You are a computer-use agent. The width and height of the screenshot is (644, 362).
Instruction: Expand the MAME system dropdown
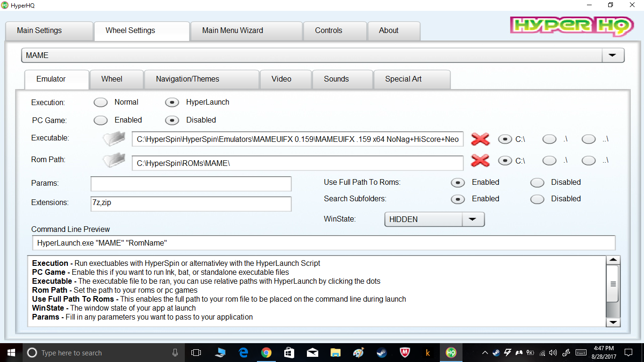[x=612, y=55]
